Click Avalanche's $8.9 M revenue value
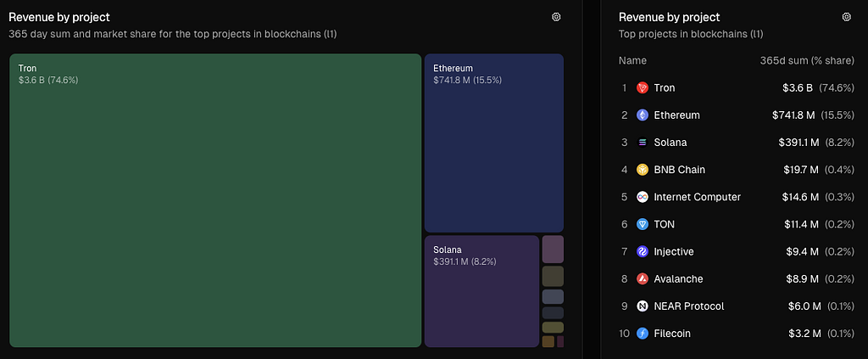 pyautogui.click(x=801, y=278)
